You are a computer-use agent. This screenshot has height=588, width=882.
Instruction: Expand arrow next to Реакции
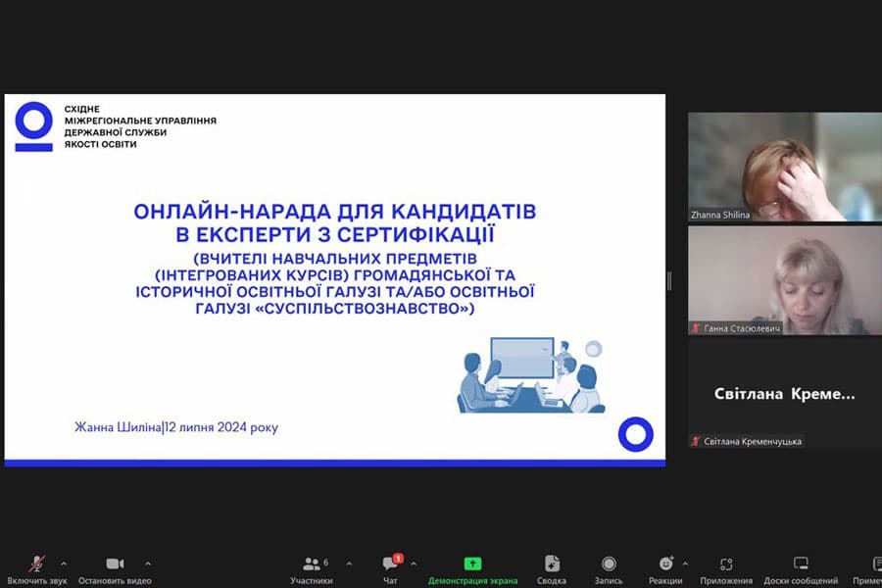click(x=685, y=563)
